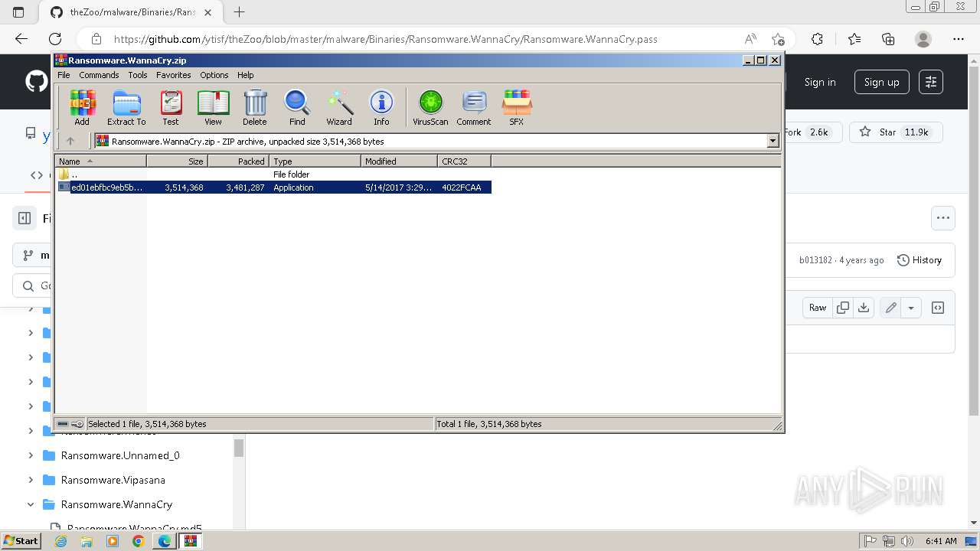Sort files by Packed column
The width and height of the screenshot is (980, 551).
tap(238, 161)
